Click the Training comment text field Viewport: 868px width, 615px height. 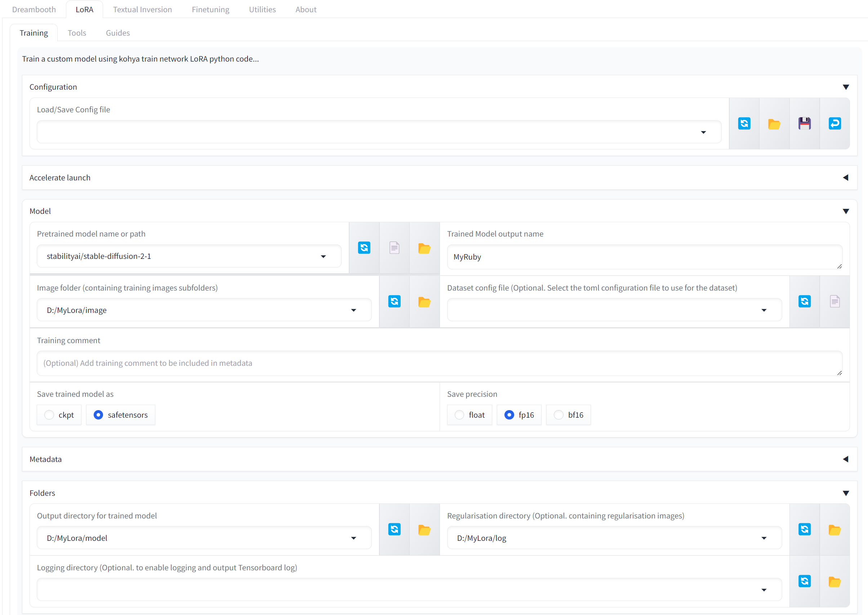[x=439, y=363]
